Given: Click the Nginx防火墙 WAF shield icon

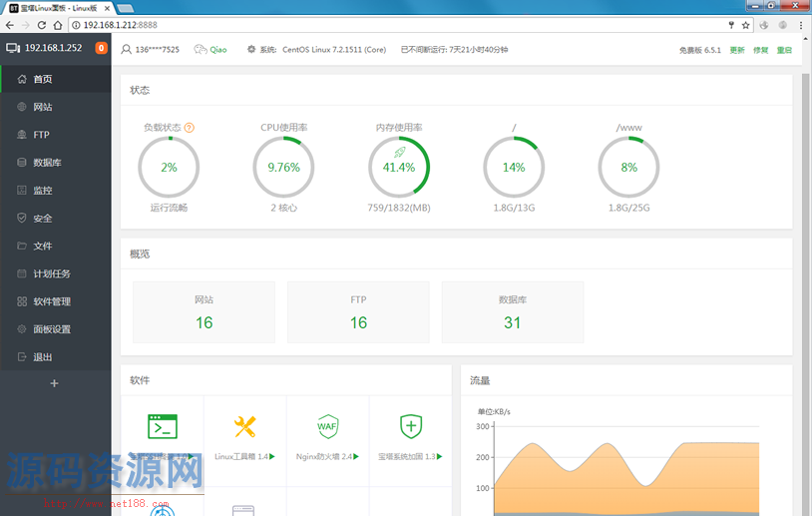Looking at the screenshot, I should [x=328, y=426].
